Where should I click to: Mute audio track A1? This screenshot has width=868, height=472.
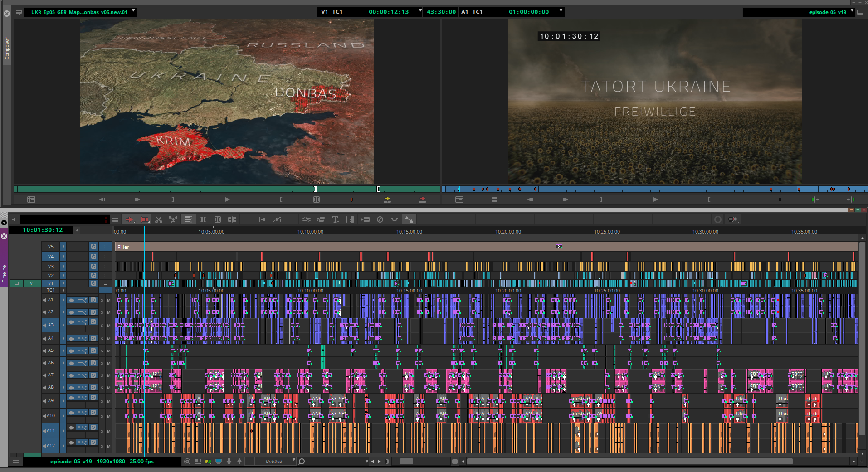point(109,300)
